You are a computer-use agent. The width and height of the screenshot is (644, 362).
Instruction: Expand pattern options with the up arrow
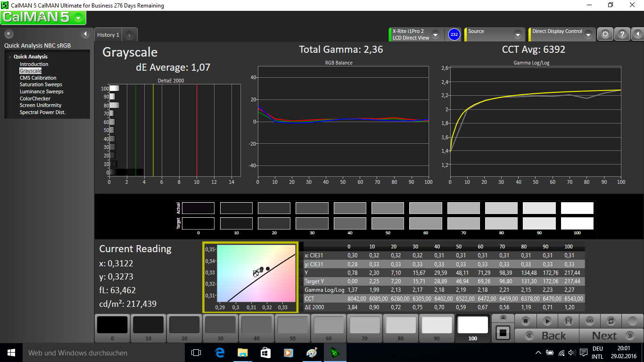click(503, 318)
